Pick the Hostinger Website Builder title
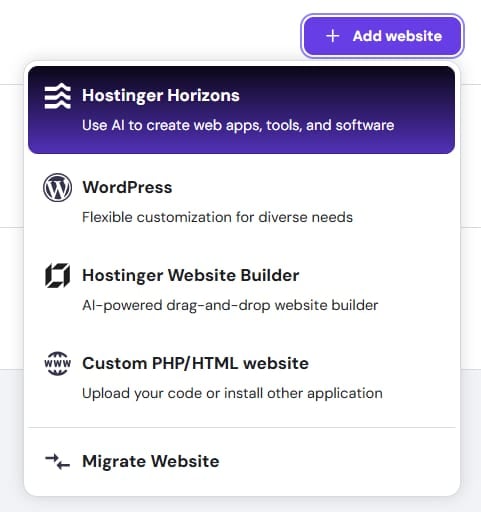 click(x=191, y=275)
